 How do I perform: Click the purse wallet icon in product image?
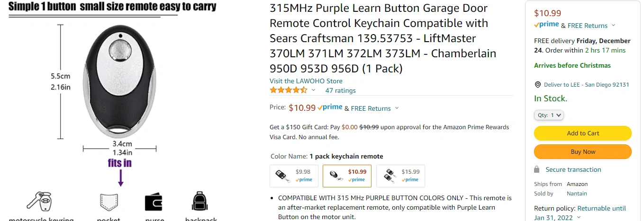(154, 202)
